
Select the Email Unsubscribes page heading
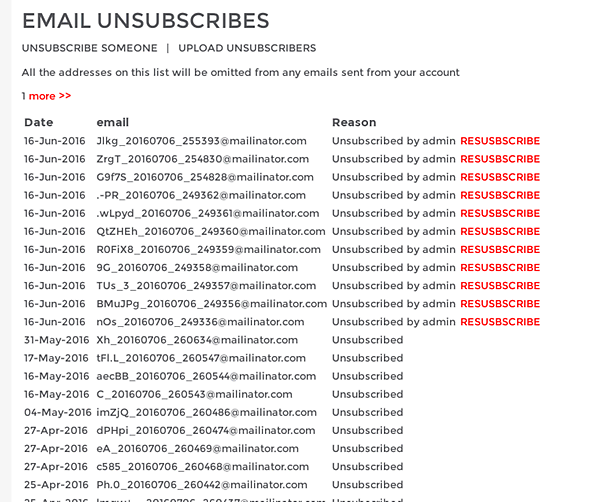click(x=146, y=21)
